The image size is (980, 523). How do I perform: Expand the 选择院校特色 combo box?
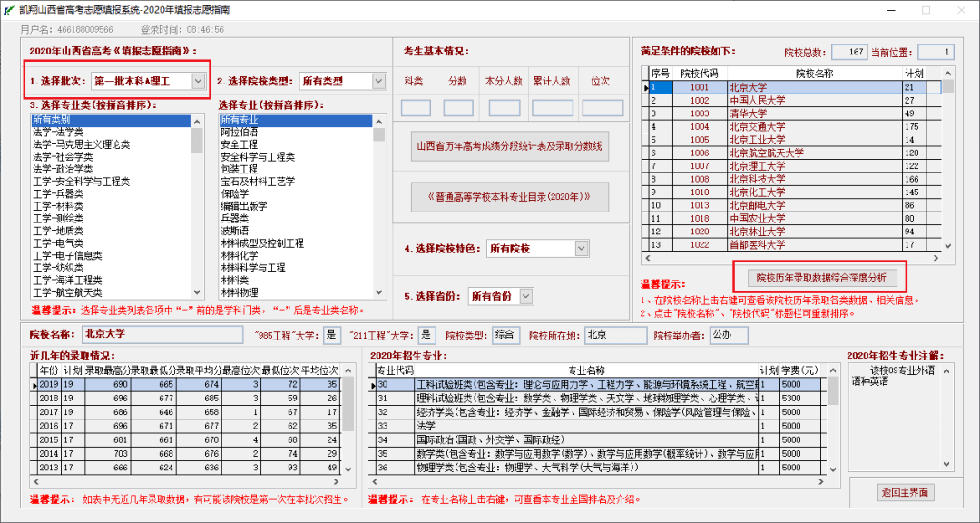[582, 249]
